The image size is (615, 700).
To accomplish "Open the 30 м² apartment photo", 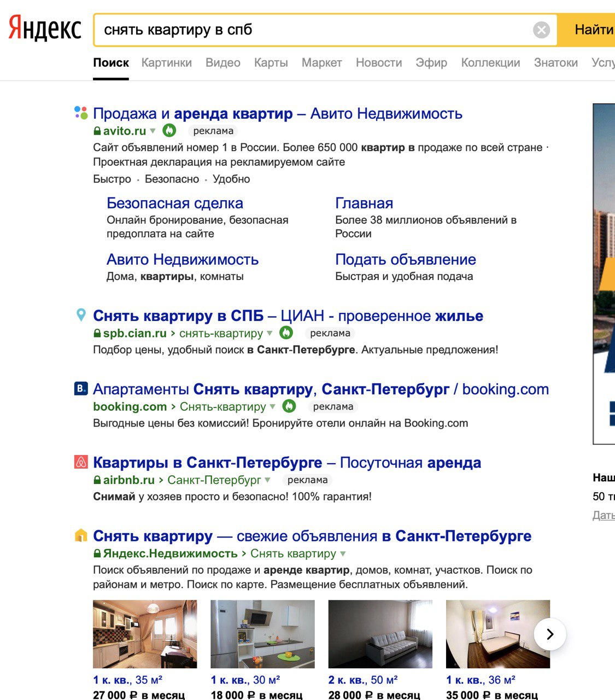I will pyautogui.click(x=262, y=634).
